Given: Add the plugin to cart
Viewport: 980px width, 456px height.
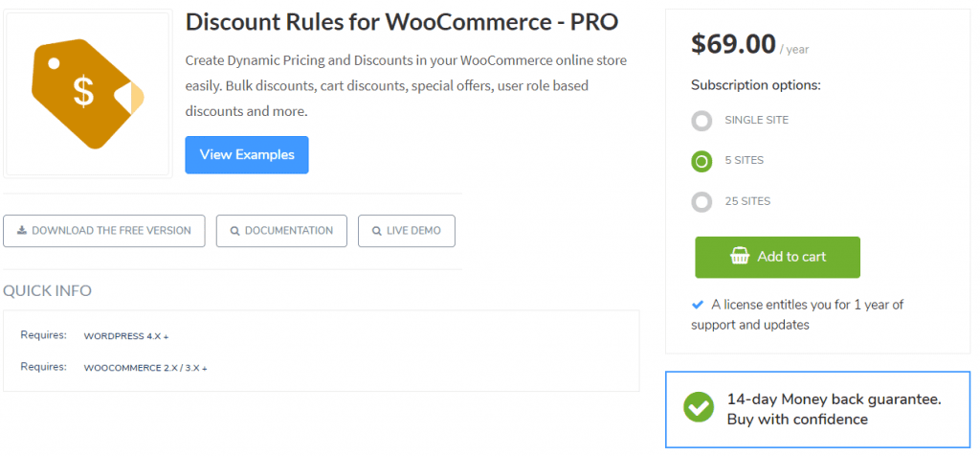Looking at the screenshot, I should point(777,257).
